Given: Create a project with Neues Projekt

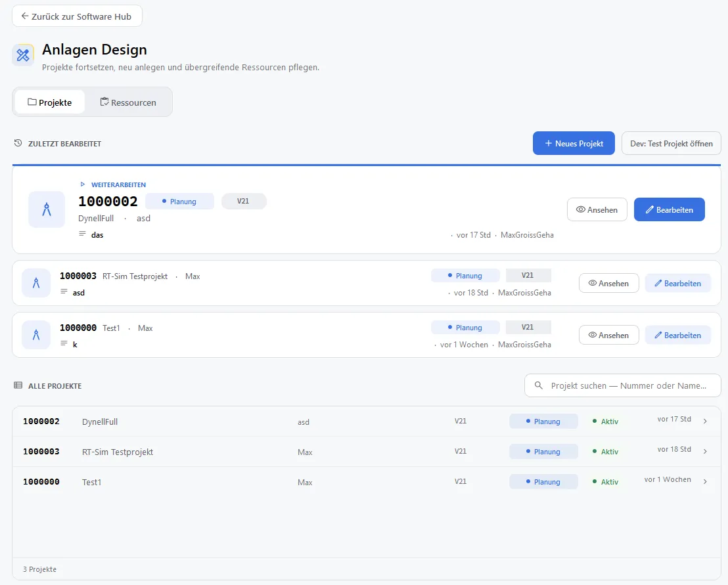Looking at the screenshot, I should [574, 143].
